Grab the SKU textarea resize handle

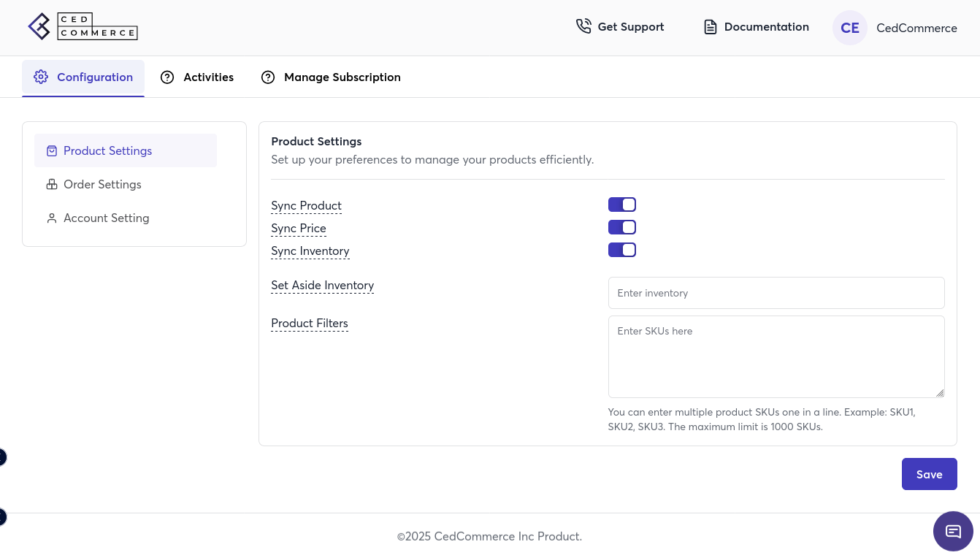coord(940,393)
